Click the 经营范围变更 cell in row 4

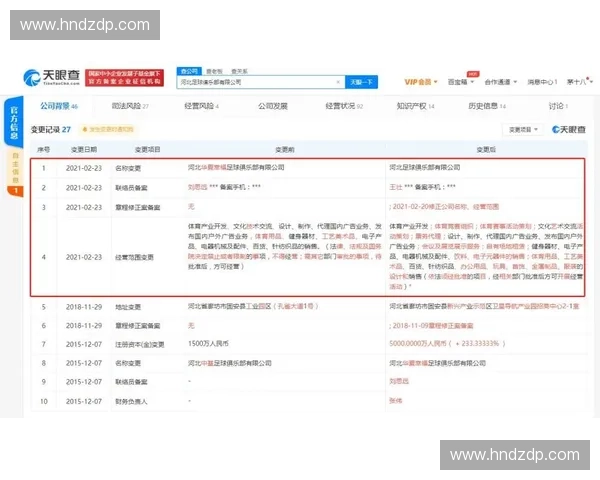134,257
